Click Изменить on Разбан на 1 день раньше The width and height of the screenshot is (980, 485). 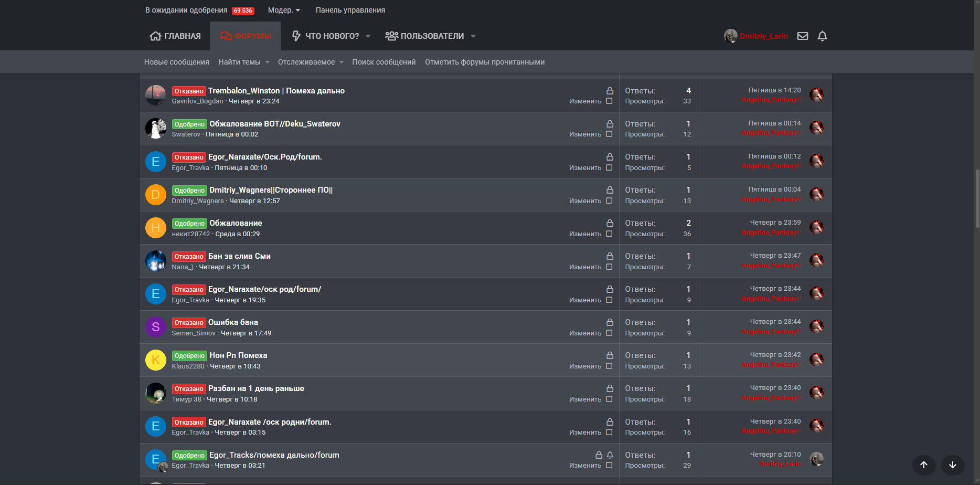tap(585, 399)
